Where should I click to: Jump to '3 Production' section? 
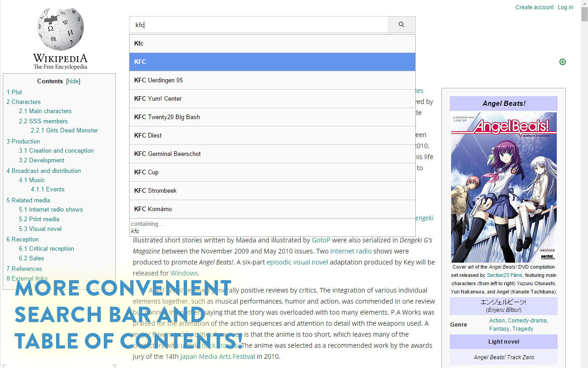click(x=23, y=141)
